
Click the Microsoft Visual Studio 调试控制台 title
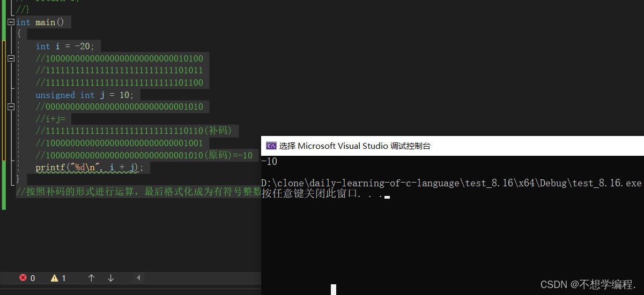355,146
